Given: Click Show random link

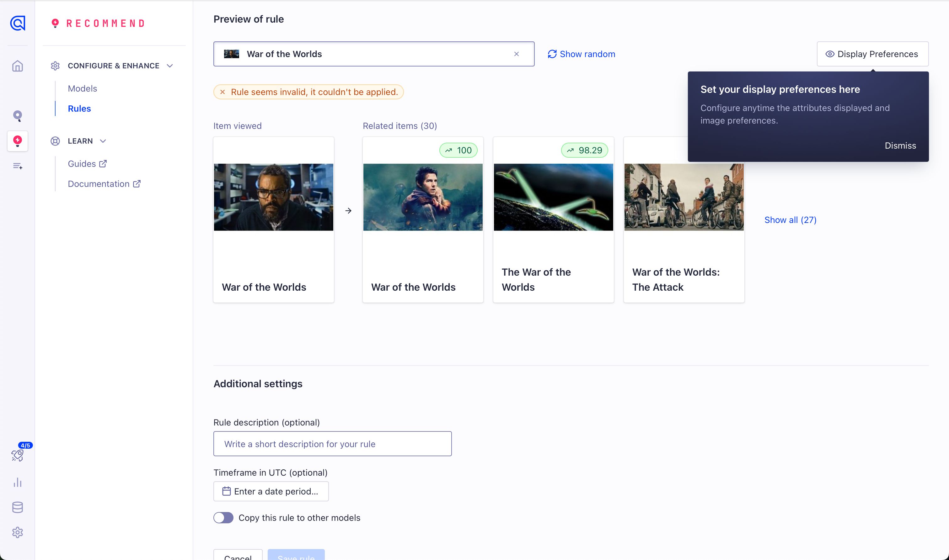Looking at the screenshot, I should tap(581, 54).
